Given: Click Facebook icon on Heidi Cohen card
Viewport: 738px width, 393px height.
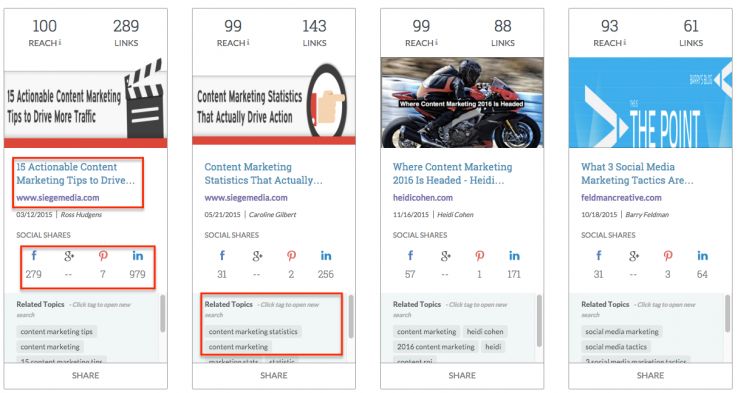Looking at the screenshot, I should (410, 256).
